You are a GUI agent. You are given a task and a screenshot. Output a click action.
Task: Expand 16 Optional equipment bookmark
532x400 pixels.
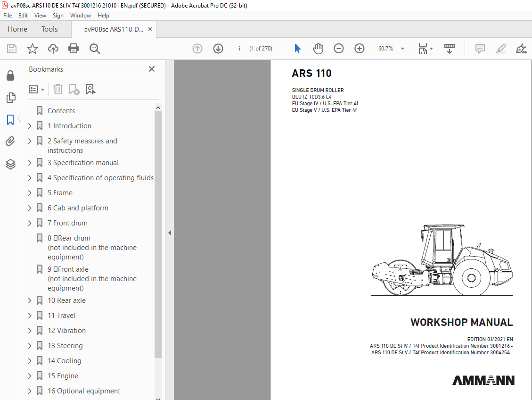click(30, 391)
